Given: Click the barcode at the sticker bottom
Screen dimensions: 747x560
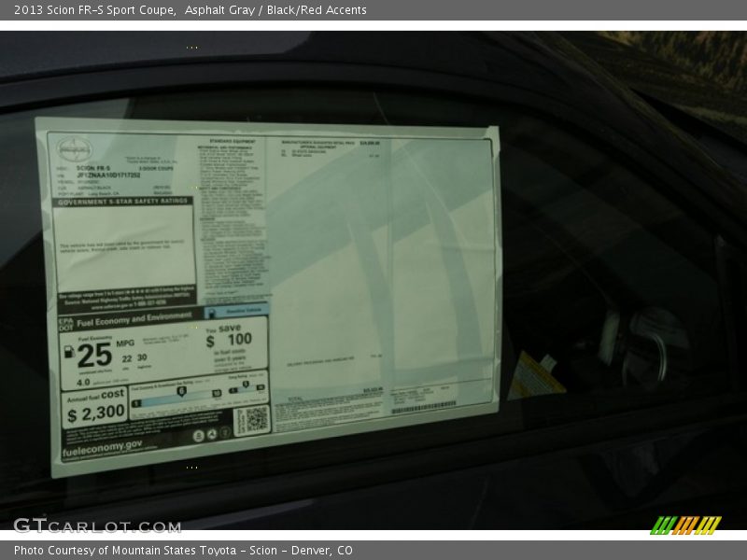Looking at the screenshot, I should coord(424,408).
